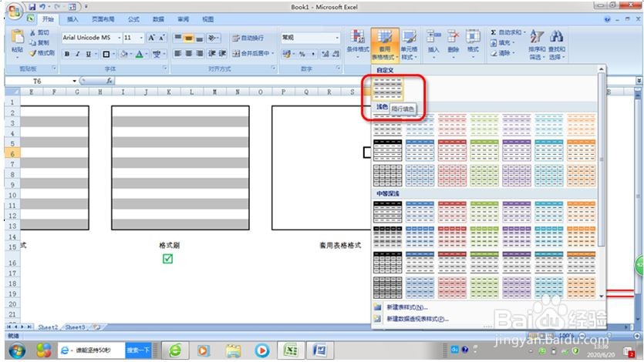
Task: Open the round Office button menu
Action: [15, 11]
